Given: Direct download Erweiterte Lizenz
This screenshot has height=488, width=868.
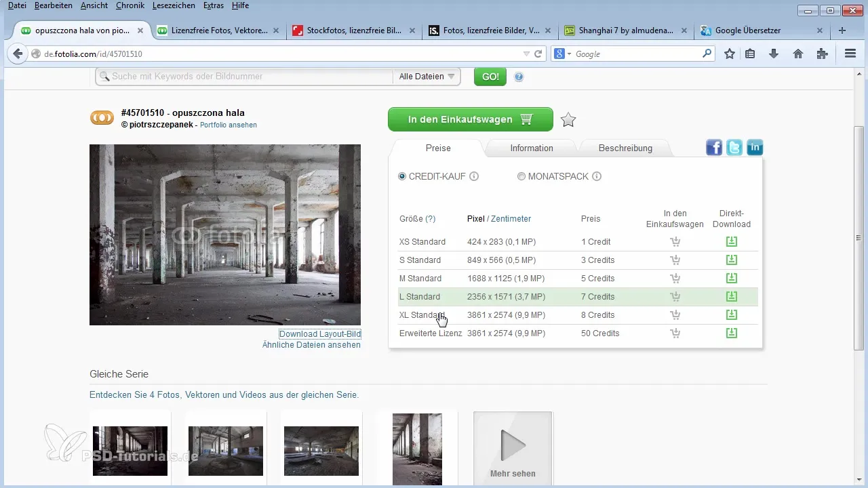Looking at the screenshot, I should (732, 333).
